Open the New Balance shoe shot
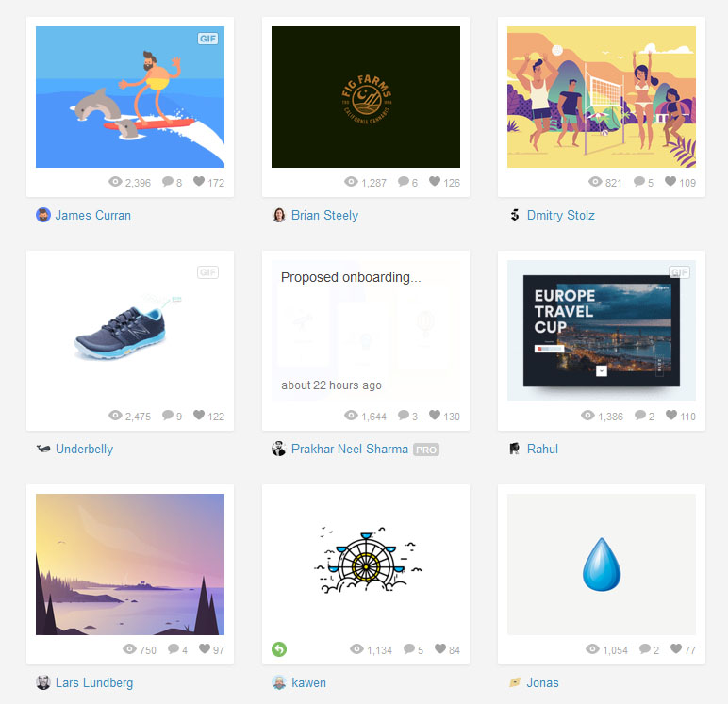Image resolution: width=728 pixels, height=704 pixels. 130,331
